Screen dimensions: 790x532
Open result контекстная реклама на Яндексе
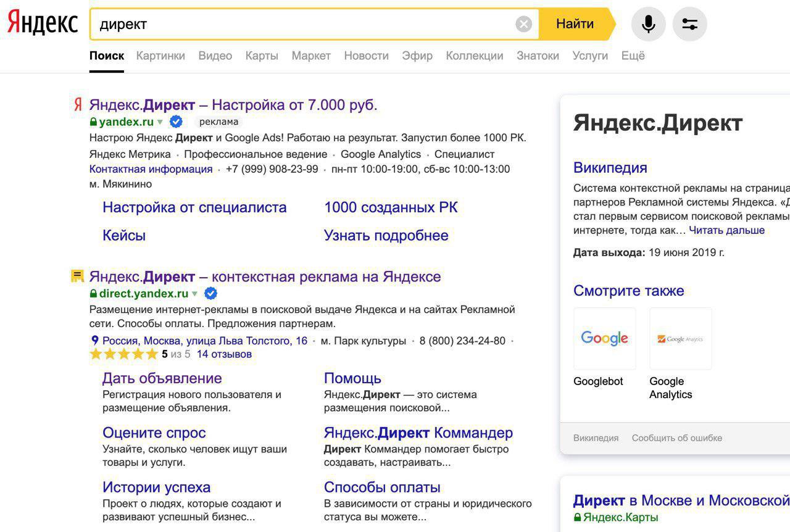265,276
